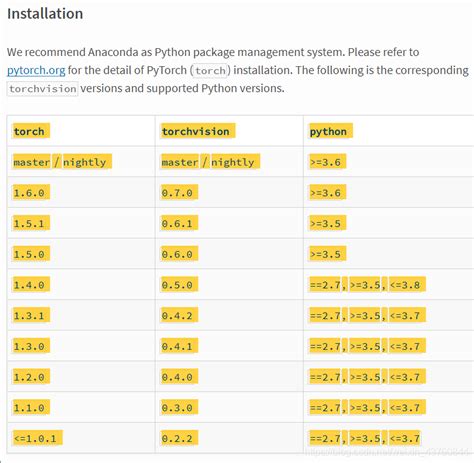Click the Installation heading
Screen dimensions: 474x463
[45, 14]
